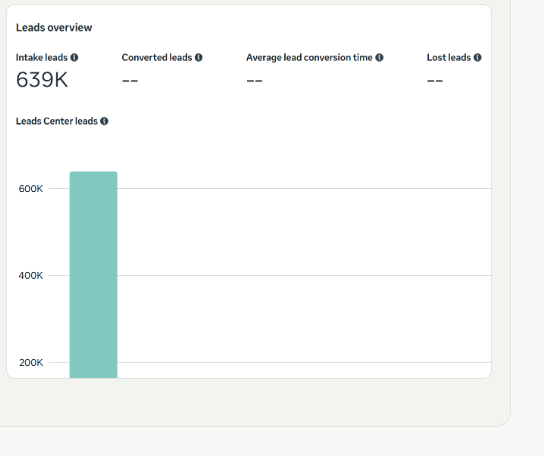This screenshot has width=544, height=456.
Task: Select the Converted leads label
Action: (x=157, y=58)
